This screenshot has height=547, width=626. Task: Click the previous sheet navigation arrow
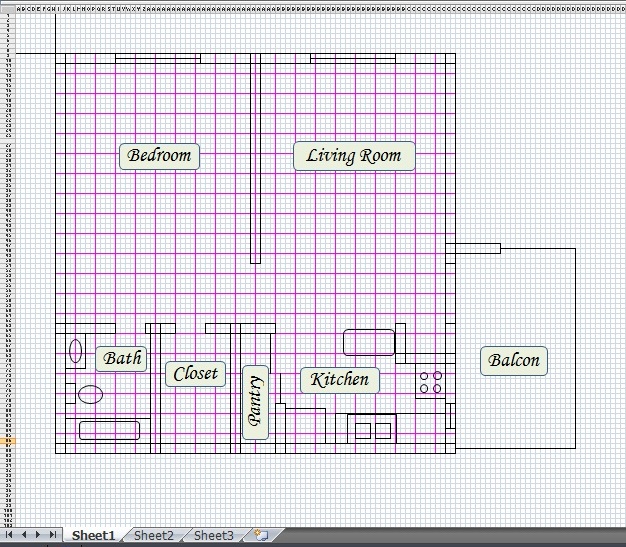24,535
